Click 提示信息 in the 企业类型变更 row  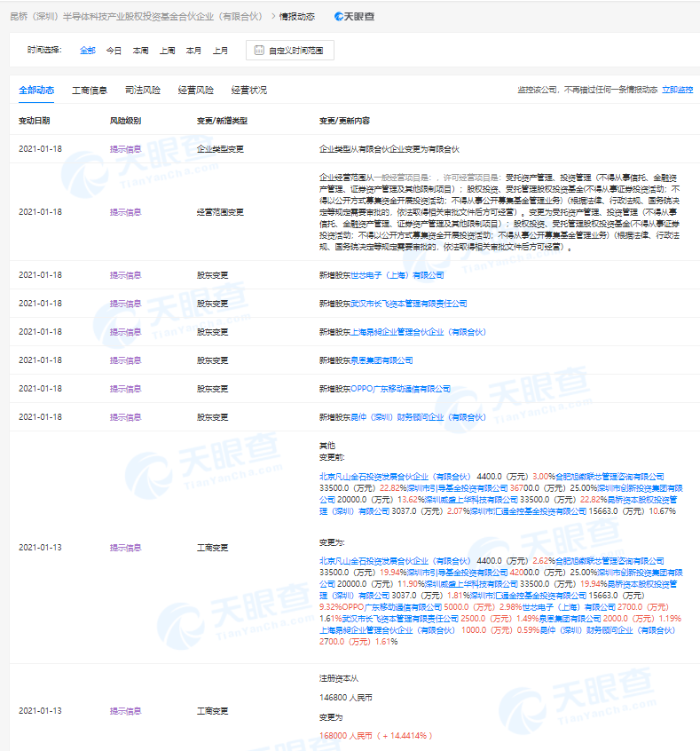[125, 149]
